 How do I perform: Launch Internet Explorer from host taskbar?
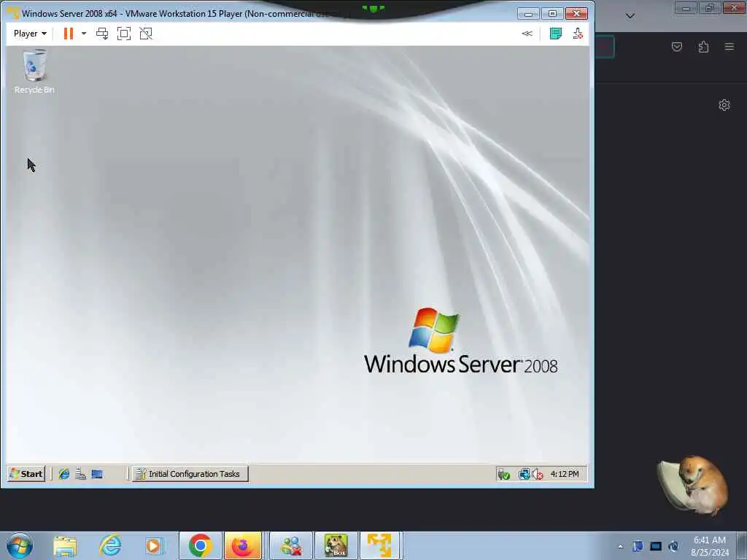(x=110, y=545)
